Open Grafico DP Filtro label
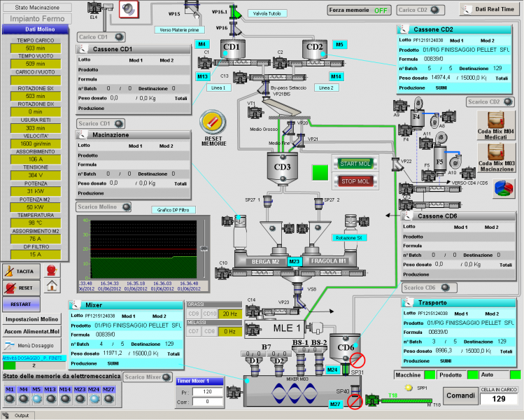 (174, 210)
